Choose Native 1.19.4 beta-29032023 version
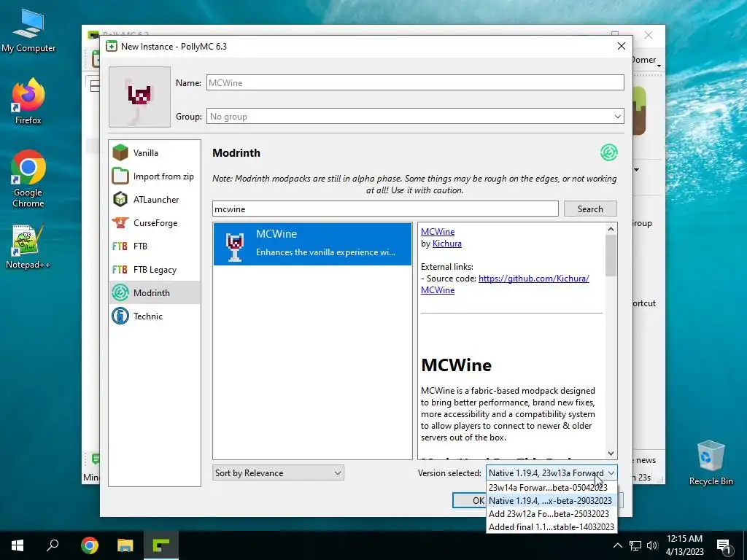 (x=551, y=501)
